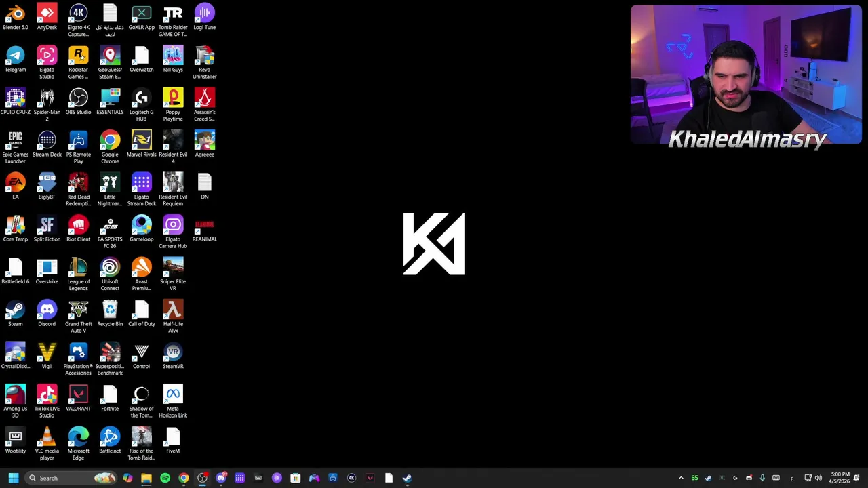Select the Among Us 3D desktop shortcut
868x488 pixels.
pos(16,401)
